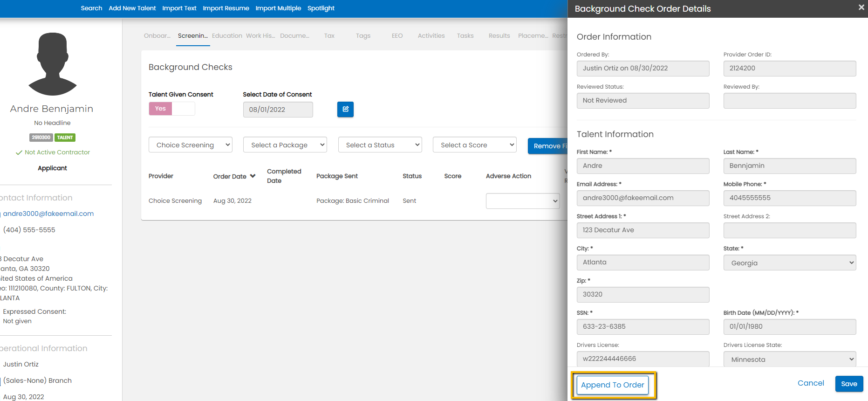This screenshot has width=868, height=401.
Task: Switch to the EEO tab
Action: [397, 36]
